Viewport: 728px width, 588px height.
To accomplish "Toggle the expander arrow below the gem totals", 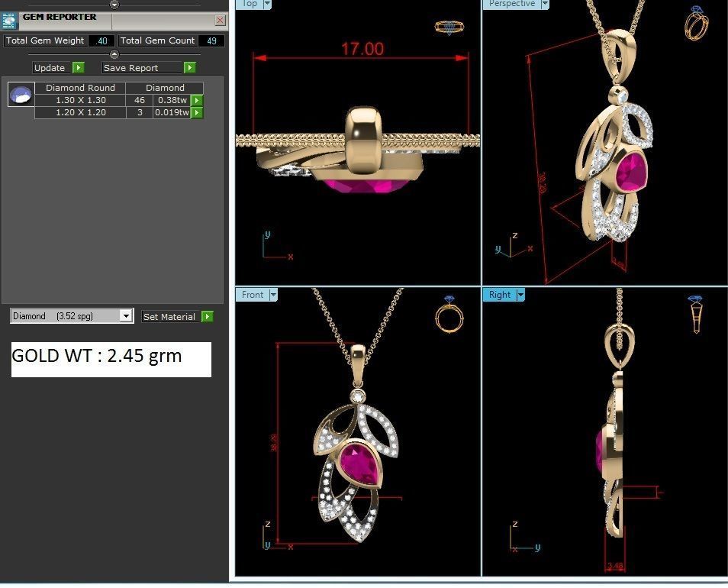I will 114,54.
